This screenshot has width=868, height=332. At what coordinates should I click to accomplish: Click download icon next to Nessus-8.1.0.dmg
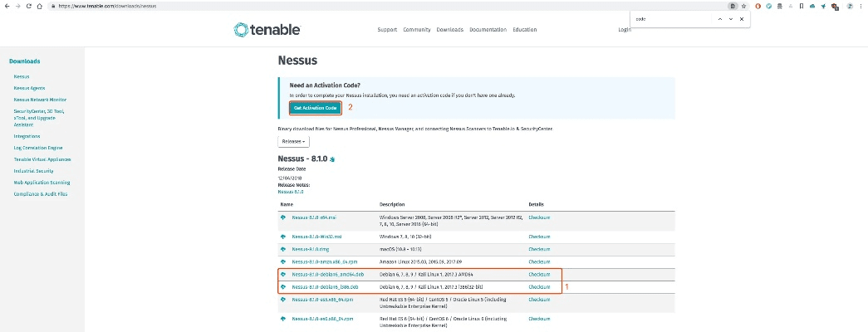(x=284, y=247)
